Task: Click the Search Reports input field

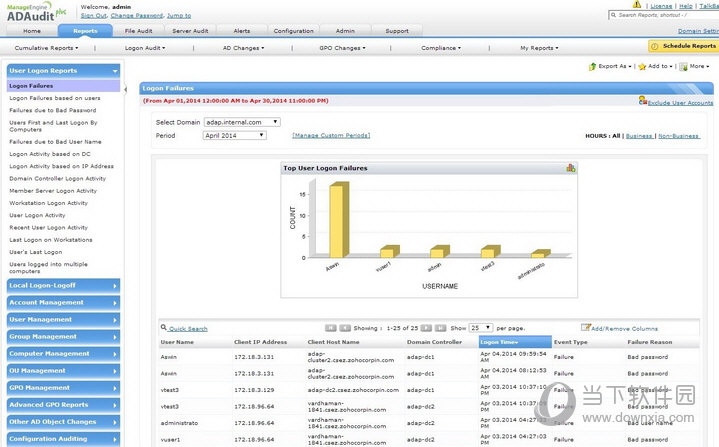Action: pyautogui.click(x=664, y=15)
